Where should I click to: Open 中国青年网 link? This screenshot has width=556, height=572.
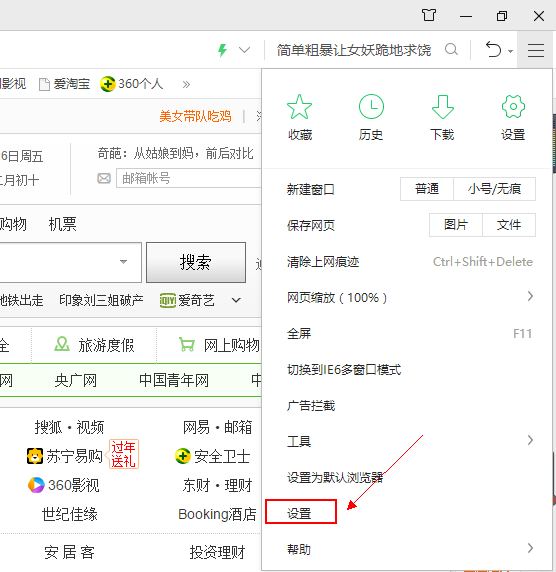[x=174, y=380]
